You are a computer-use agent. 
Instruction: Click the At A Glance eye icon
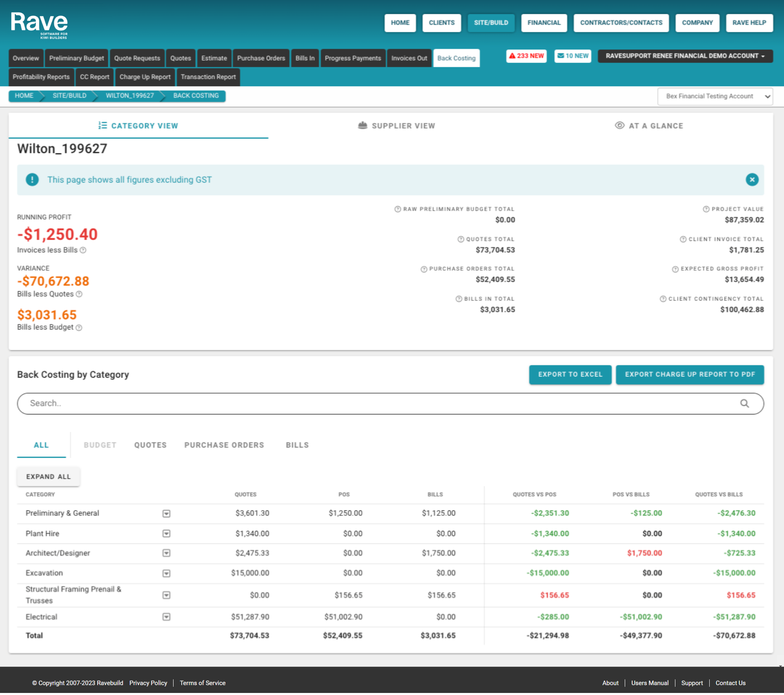pyautogui.click(x=620, y=126)
